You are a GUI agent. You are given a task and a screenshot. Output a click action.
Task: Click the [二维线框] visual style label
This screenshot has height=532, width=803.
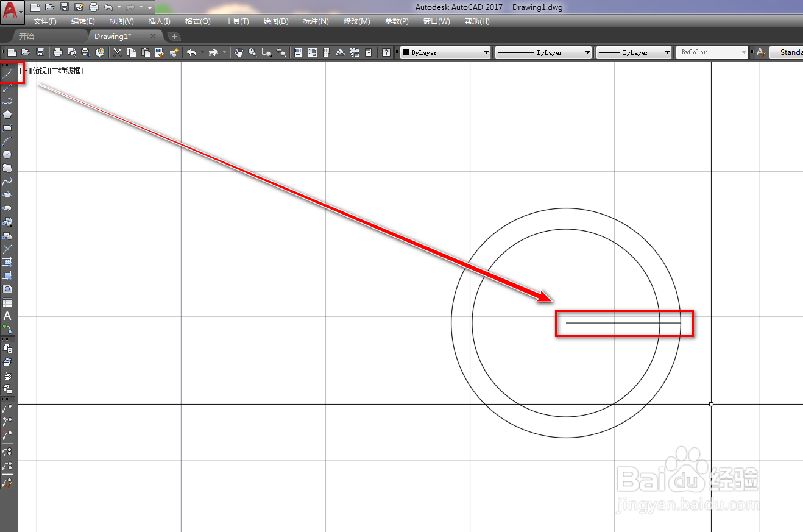coord(66,71)
